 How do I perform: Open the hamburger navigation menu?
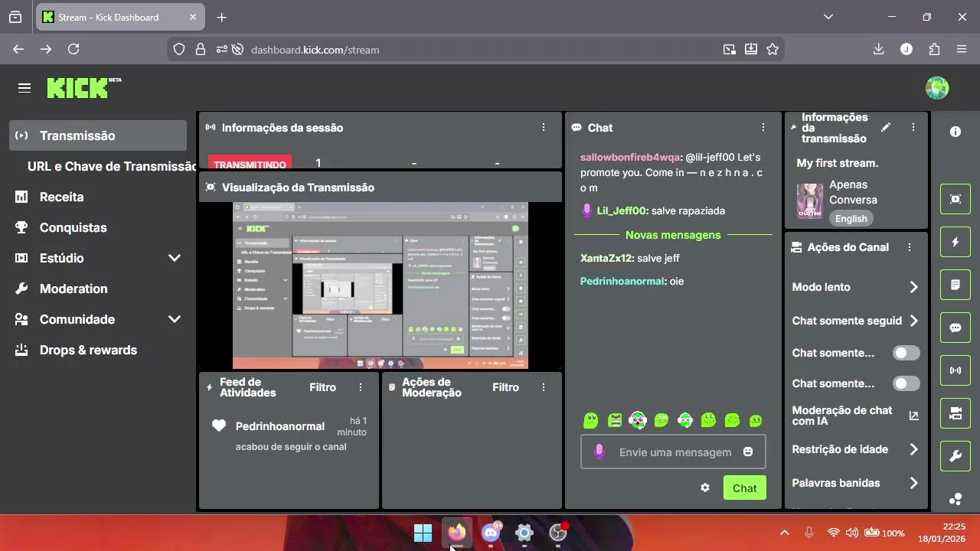(24, 88)
